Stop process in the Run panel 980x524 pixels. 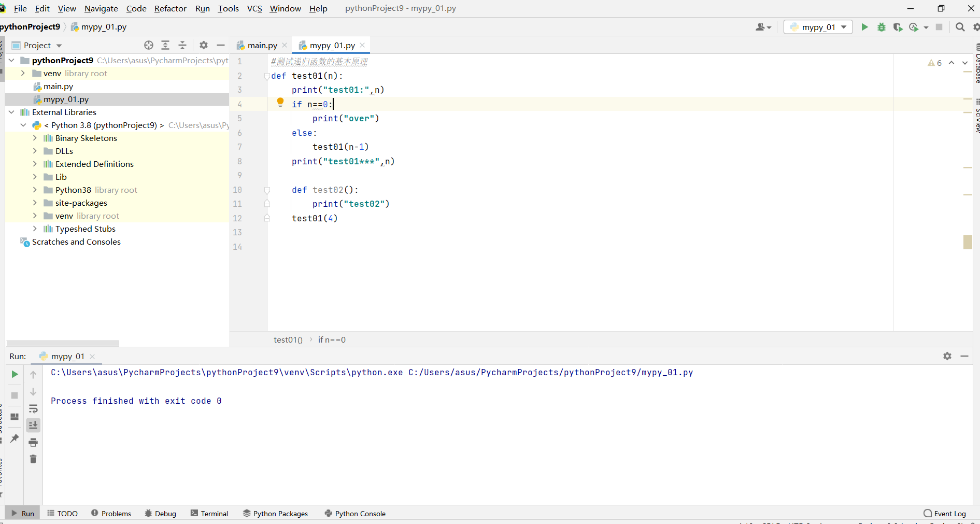tap(15, 395)
